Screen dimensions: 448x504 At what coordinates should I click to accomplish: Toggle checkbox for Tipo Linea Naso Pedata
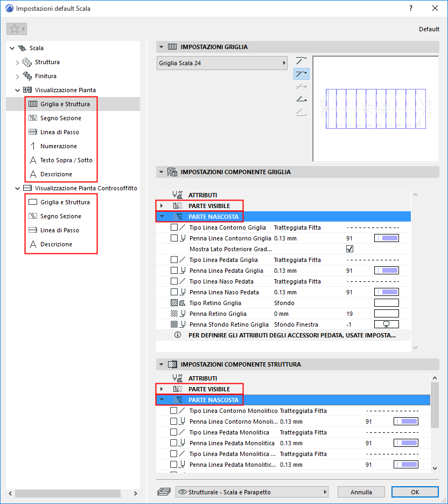click(x=174, y=281)
